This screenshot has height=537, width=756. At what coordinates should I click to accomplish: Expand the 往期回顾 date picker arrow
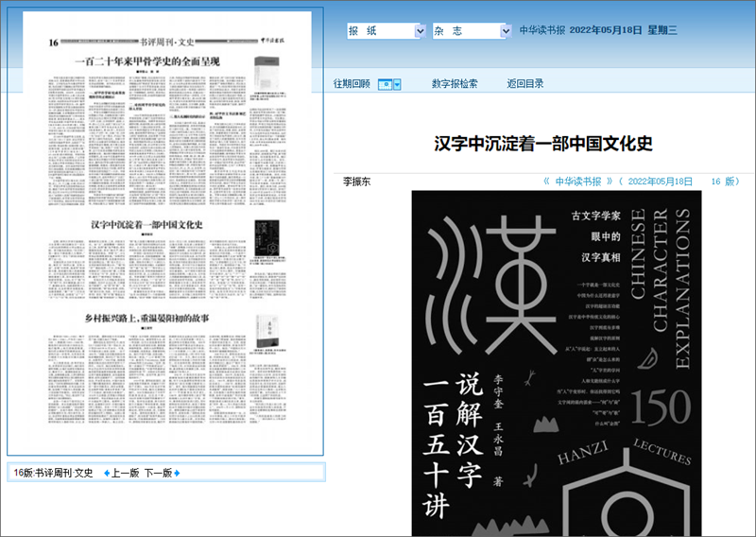tap(397, 84)
